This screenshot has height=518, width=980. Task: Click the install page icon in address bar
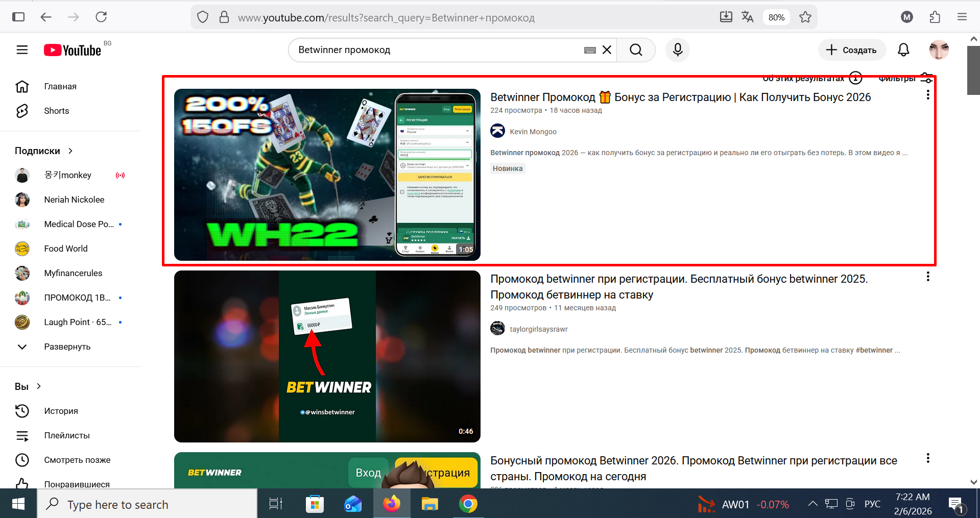click(726, 17)
